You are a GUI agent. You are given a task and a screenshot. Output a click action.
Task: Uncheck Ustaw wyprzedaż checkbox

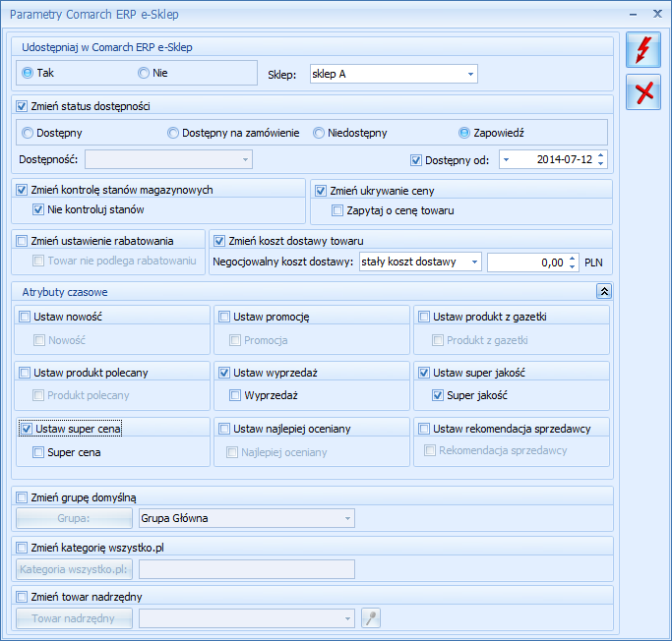pos(224,373)
